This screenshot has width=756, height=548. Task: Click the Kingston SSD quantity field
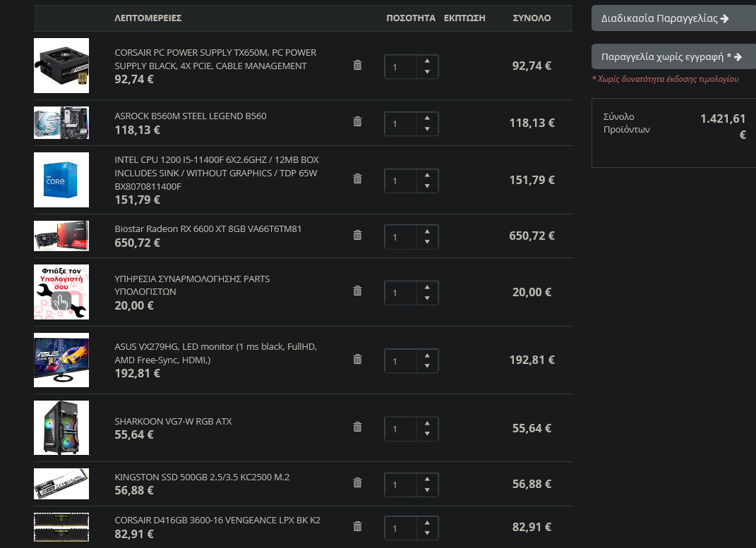tap(401, 485)
